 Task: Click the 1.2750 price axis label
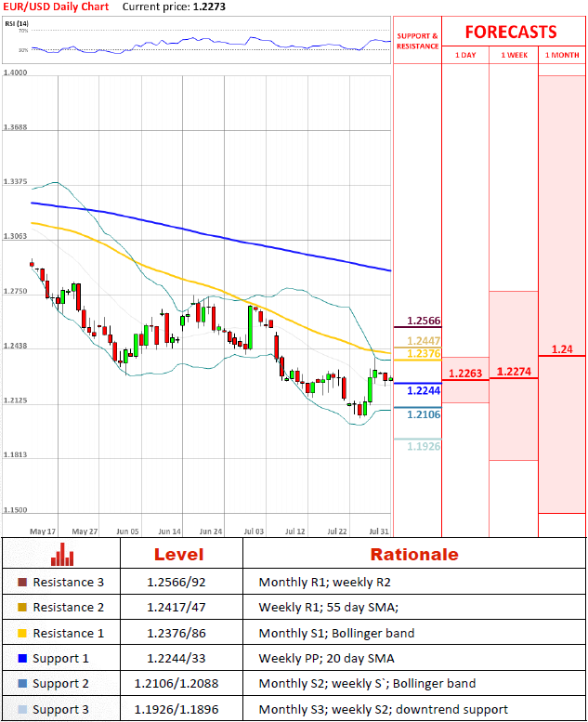(x=15, y=291)
